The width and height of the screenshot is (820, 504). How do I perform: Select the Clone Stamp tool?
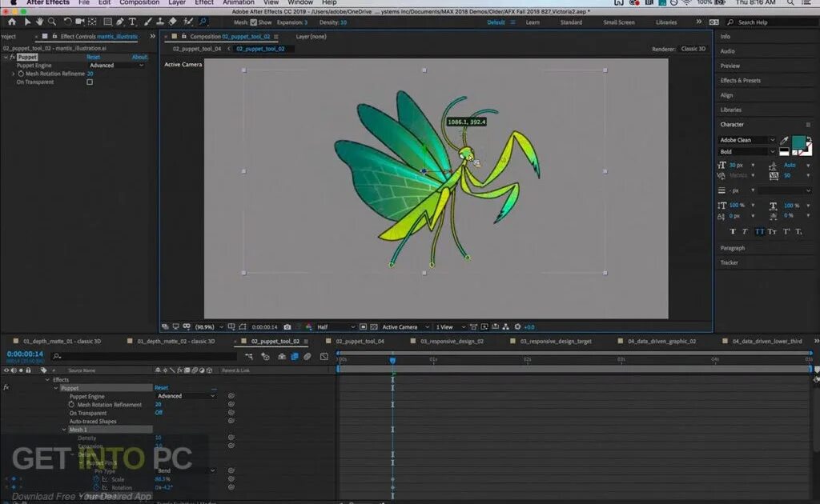click(x=160, y=22)
